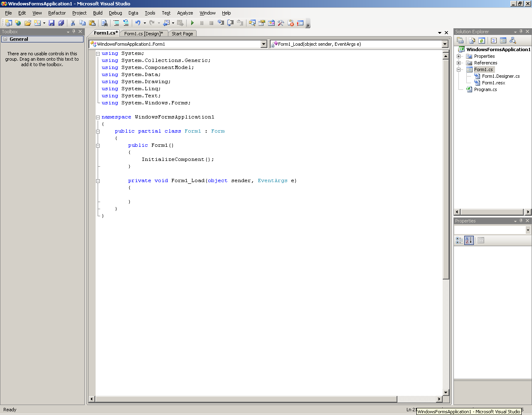
Task: Open the Refactor menu
Action: pos(57,13)
